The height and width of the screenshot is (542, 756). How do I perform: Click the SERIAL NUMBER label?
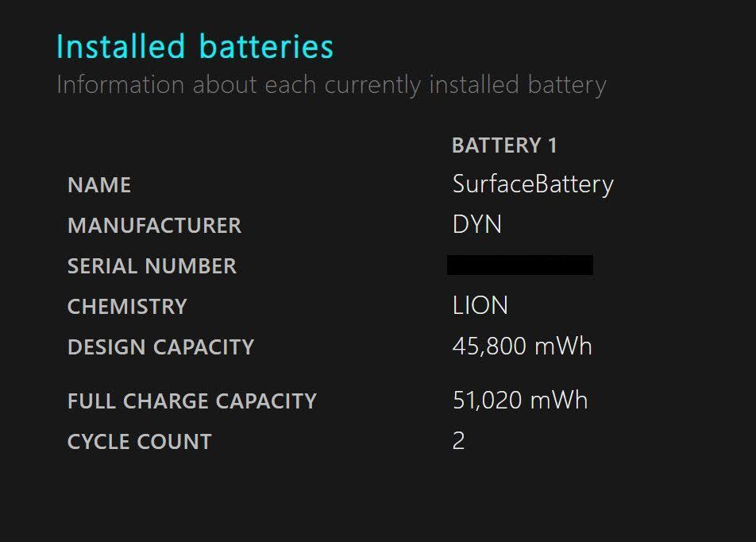(152, 266)
